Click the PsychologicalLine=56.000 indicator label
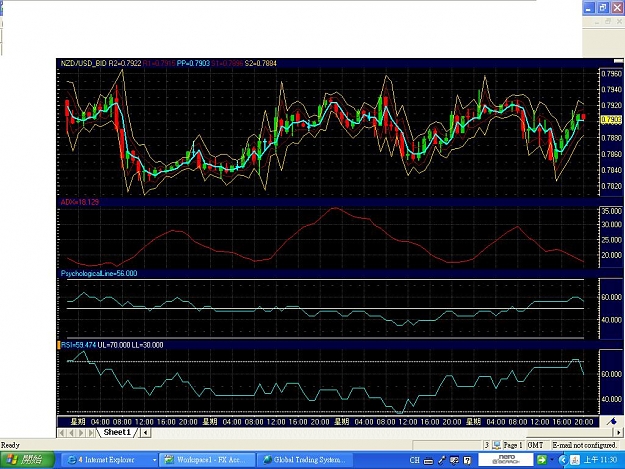 tap(99, 273)
